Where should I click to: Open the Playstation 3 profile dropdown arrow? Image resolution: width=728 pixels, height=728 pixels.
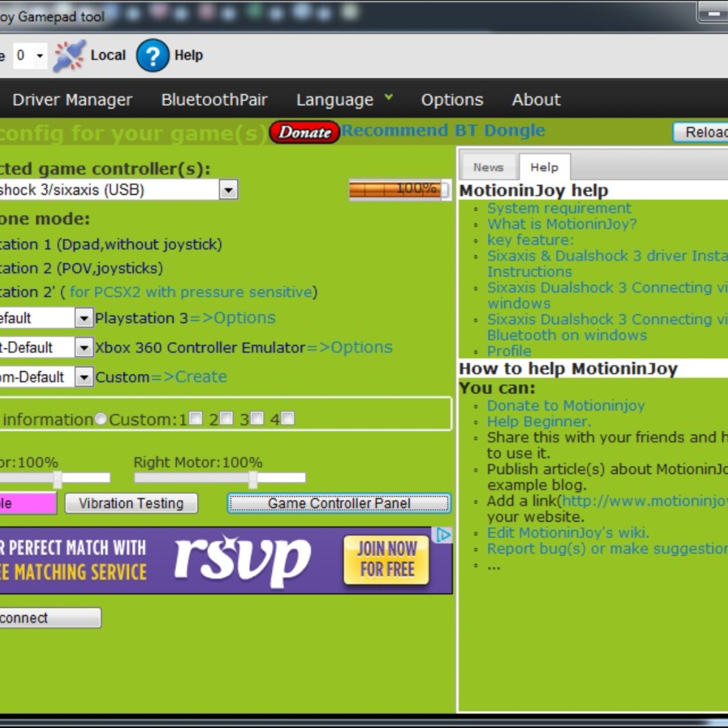pos(84,318)
